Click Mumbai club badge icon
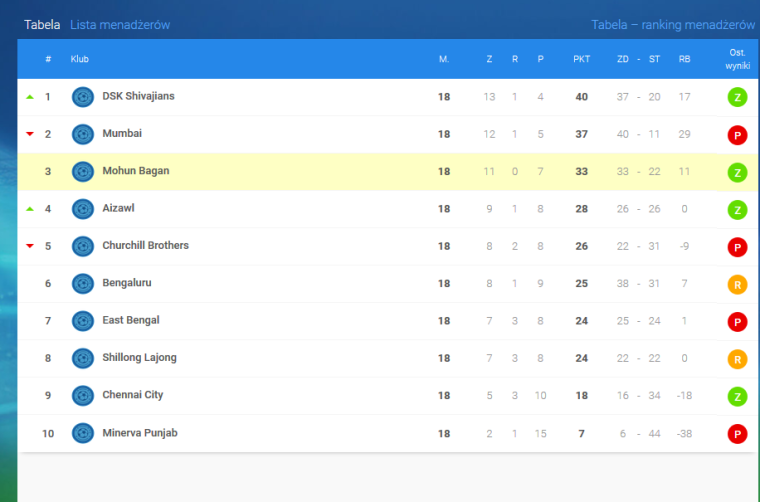Viewport: 760px width, 502px height. click(x=83, y=134)
